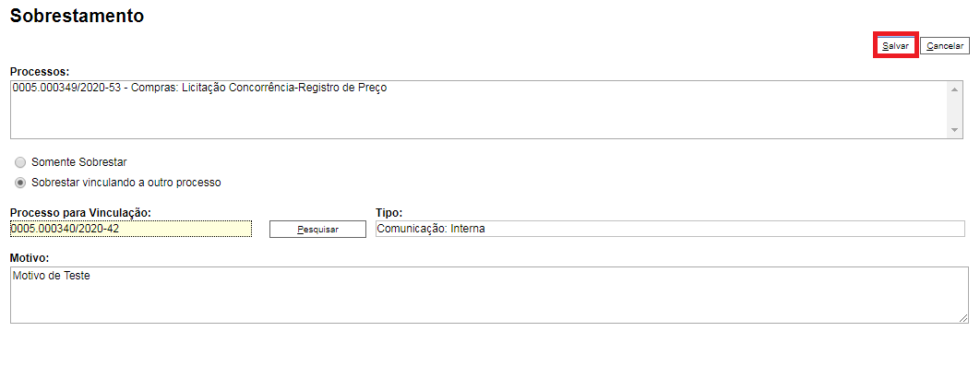
Task: Click the Salvar button
Action: [x=895, y=46]
